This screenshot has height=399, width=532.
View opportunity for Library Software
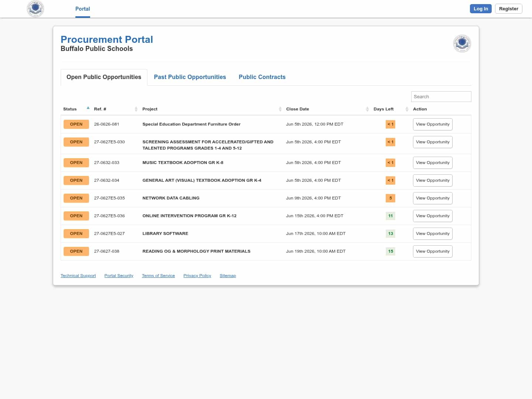coord(433,233)
